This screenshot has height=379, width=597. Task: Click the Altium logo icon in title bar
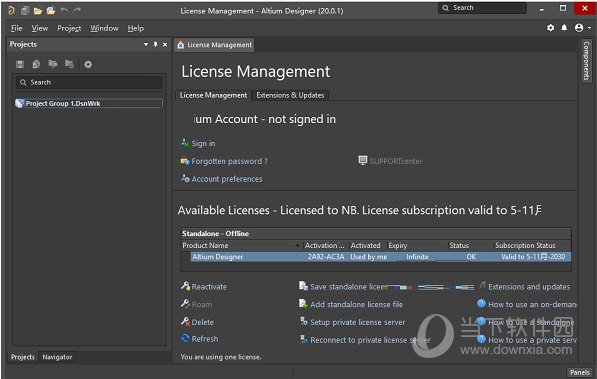[x=11, y=10]
